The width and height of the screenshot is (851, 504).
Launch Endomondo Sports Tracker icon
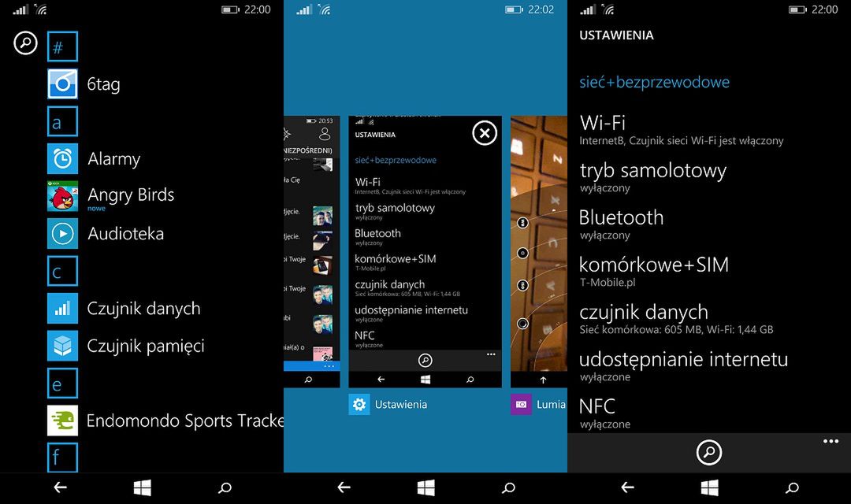tap(62, 421)
